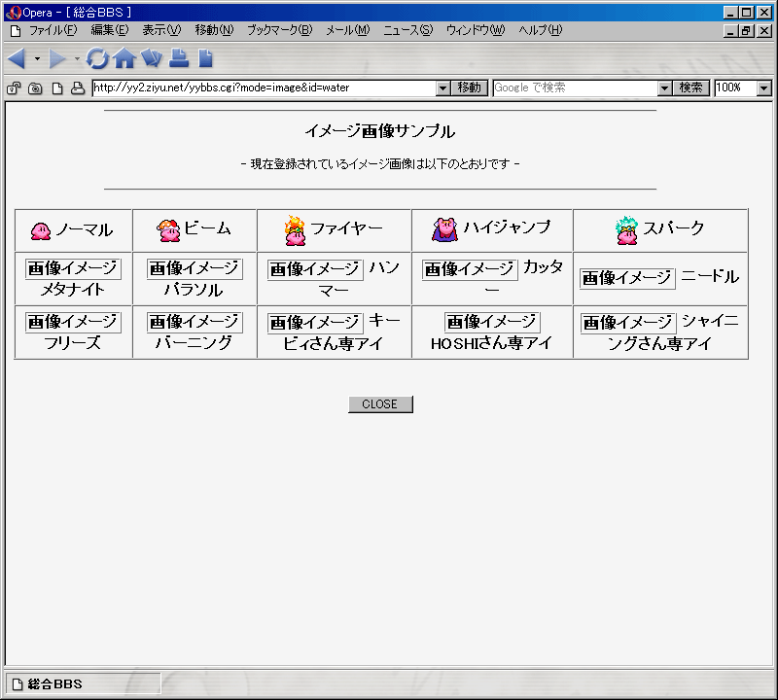The width and height of the screenshot is (778, 700).
Task: Click the 画像イメージ placeholder for HOSHIさん専アイ
Action: point(492,322)
